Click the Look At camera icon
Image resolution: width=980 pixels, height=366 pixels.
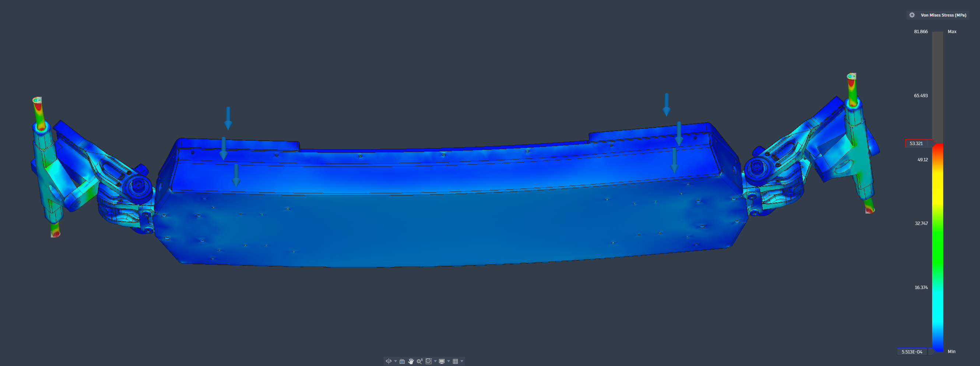tap(402, 361)
